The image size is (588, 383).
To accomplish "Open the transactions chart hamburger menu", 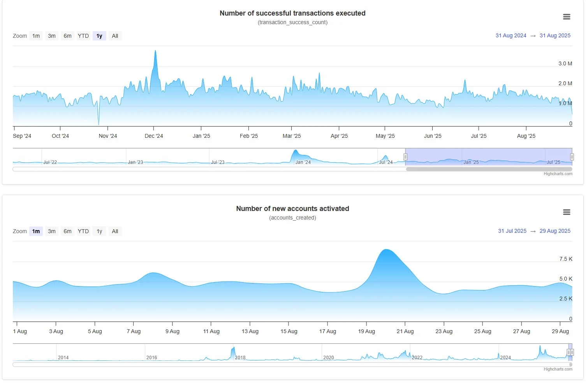I will coord(567,17).
